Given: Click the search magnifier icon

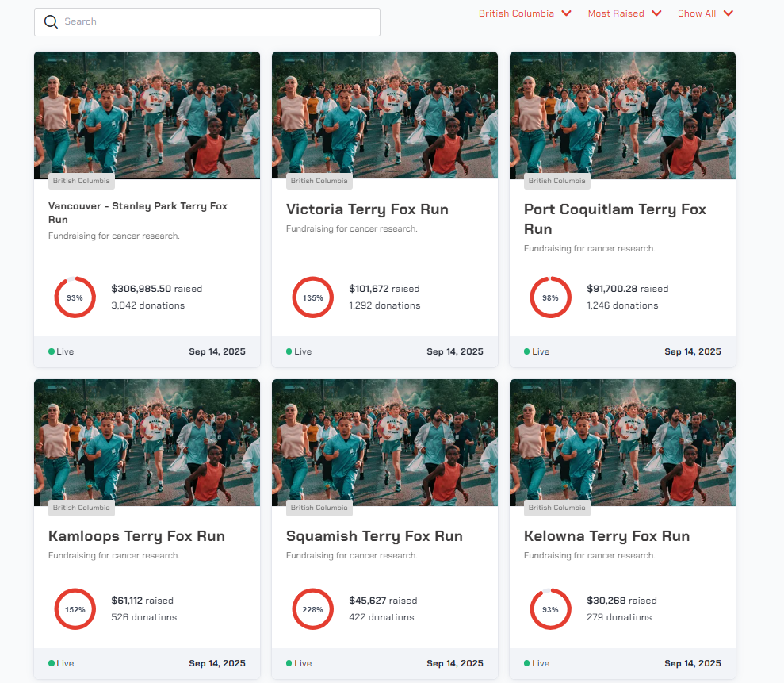Looking at the screenshot, I should 51,22.
